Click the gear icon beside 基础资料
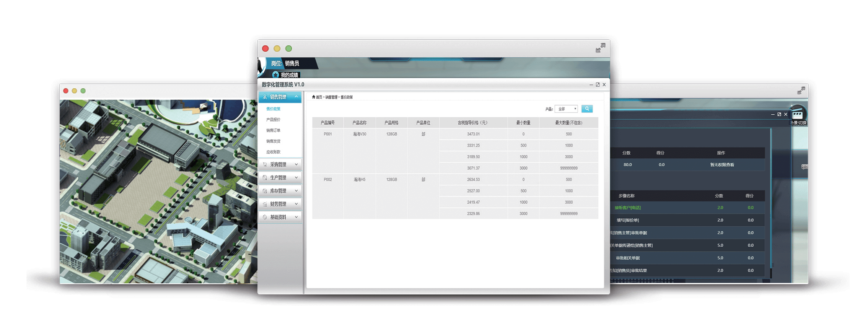This screenshot has width=868, height=325. coord(265,217)
